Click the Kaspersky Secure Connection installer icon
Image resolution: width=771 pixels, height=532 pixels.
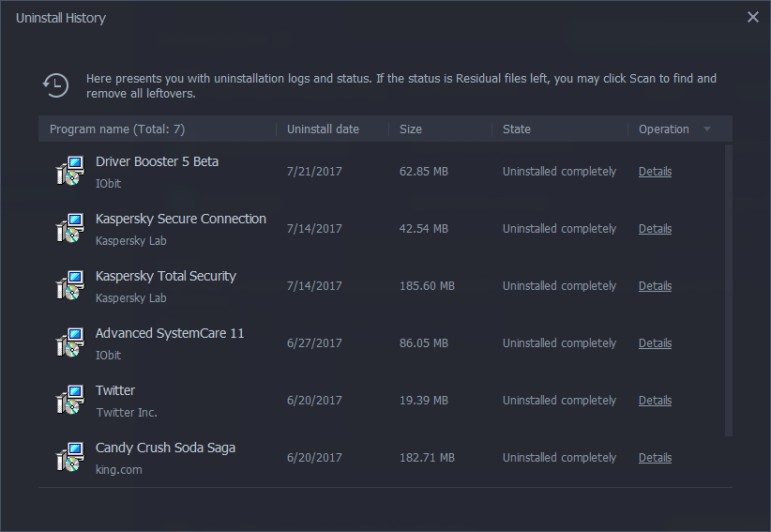pyautogui.click(x=69, y=228)
